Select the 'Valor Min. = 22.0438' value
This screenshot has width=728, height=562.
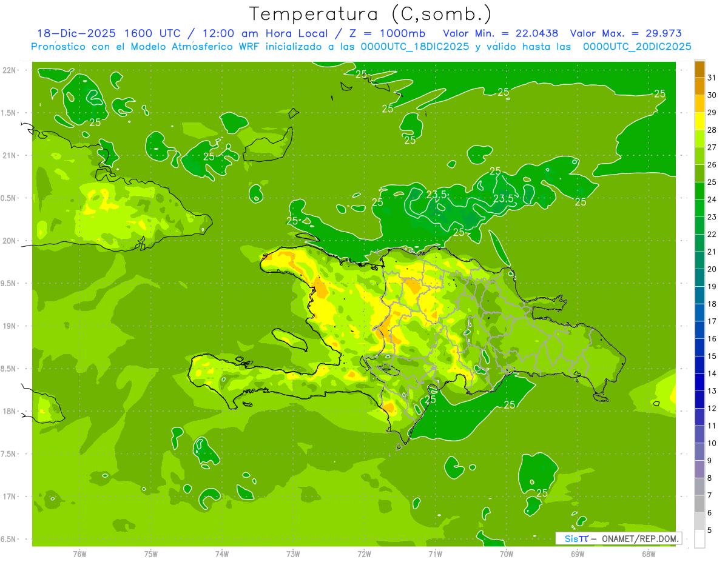pyautogui.click(x=501, y=33)
